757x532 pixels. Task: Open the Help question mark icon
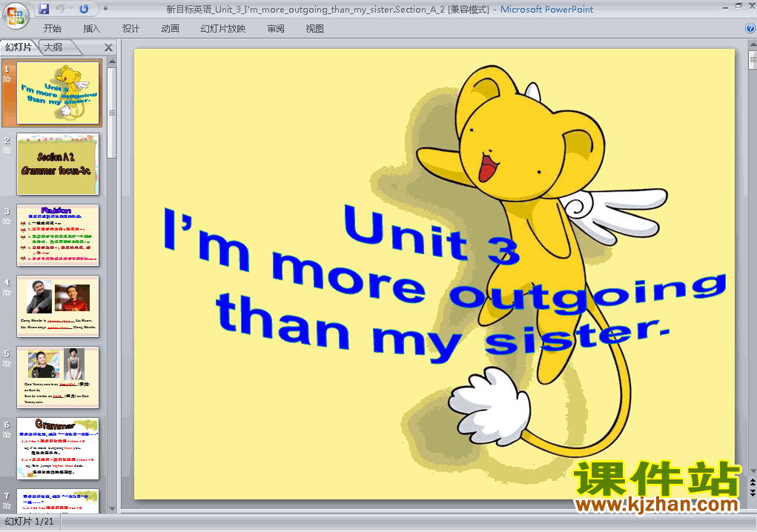[750, 28]
